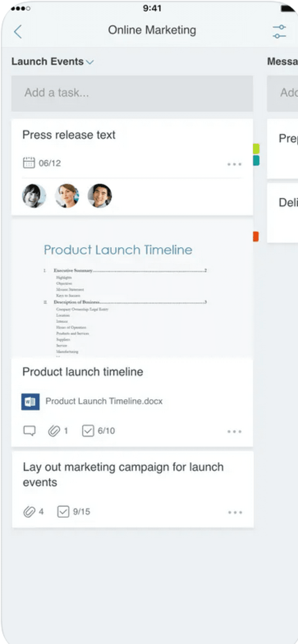Go back using the back arrow

coord(18,31)
